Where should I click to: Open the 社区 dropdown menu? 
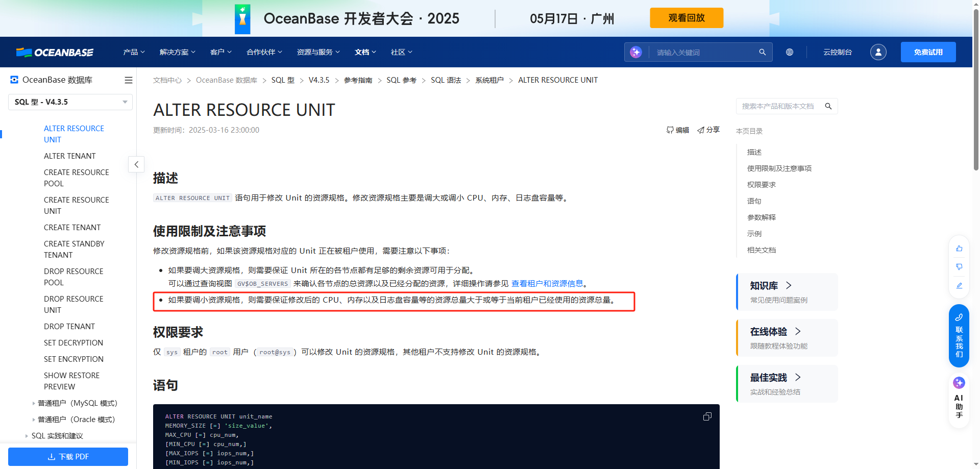click(x=401, y=52)
